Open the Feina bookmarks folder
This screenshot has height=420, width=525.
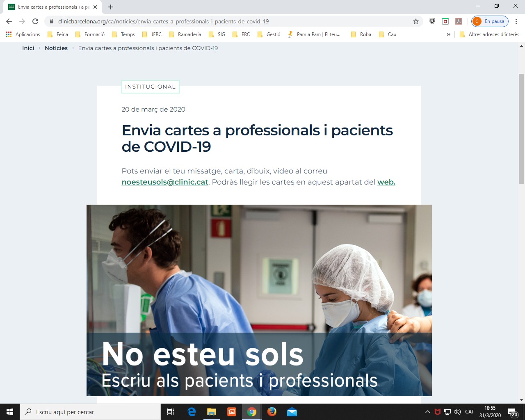coord(58,34)
